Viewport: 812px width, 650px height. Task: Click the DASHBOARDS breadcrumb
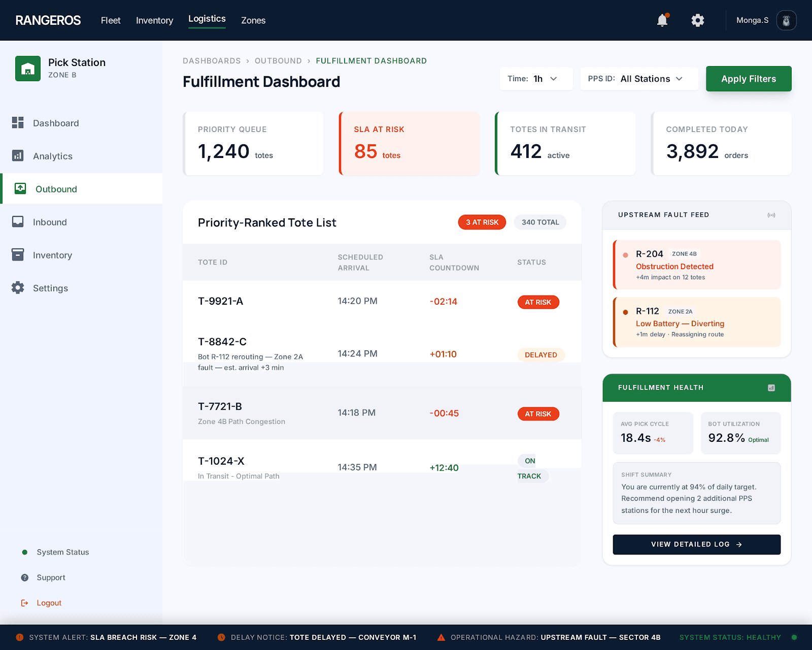coord(212,61)
